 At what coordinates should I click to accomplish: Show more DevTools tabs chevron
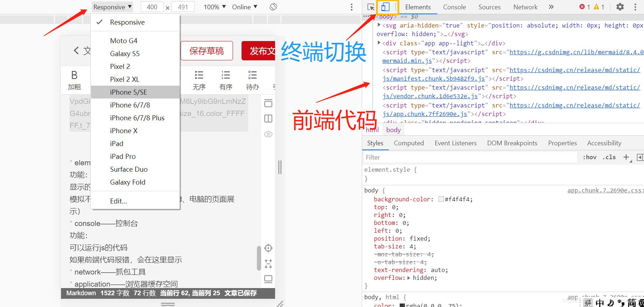(x=551, y=7)
